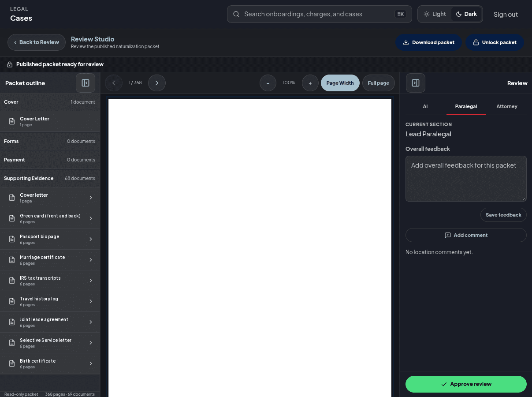
Task: Select the Supporting Evidence section header
Action: click(x=50, y=178)
